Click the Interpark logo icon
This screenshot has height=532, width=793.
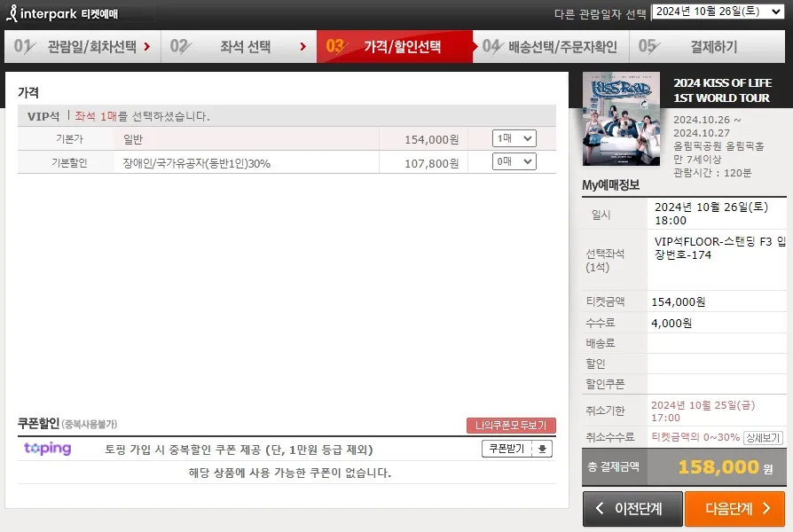click(x=12, y=13)
